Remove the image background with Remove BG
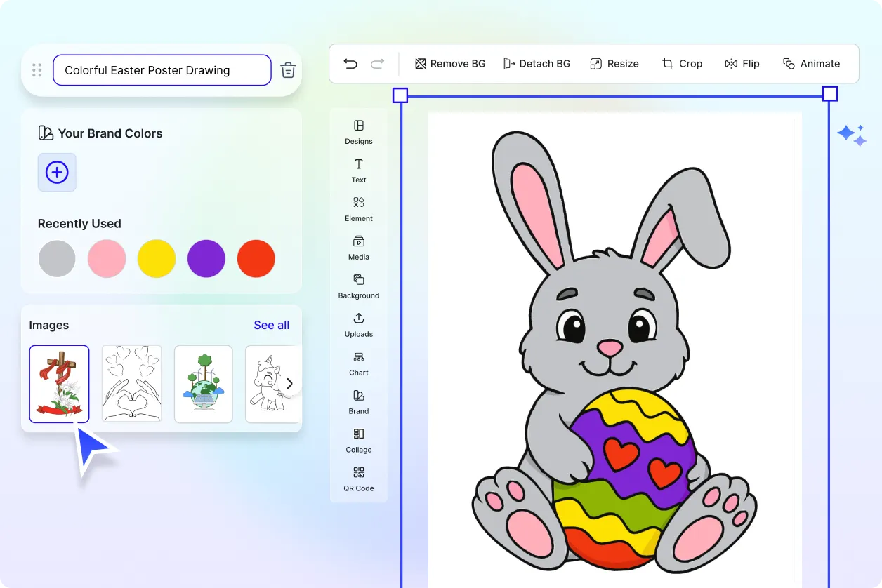The width and height of the screenshot is (882, 588). coord(449,63)
